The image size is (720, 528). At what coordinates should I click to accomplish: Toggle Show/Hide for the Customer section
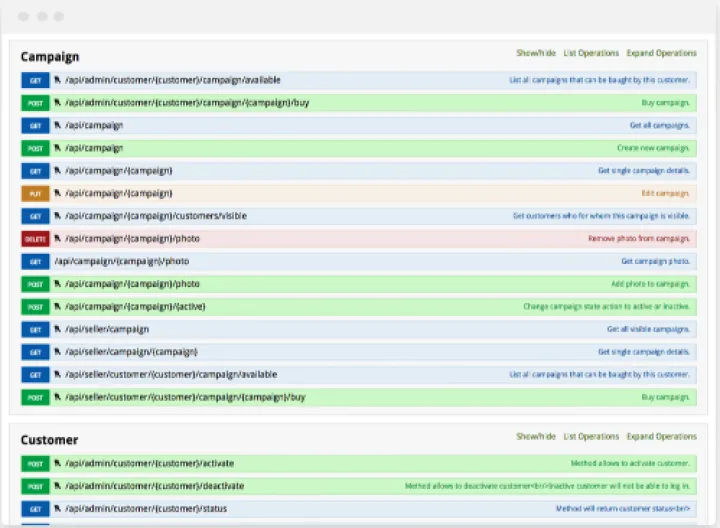point(536,436)
